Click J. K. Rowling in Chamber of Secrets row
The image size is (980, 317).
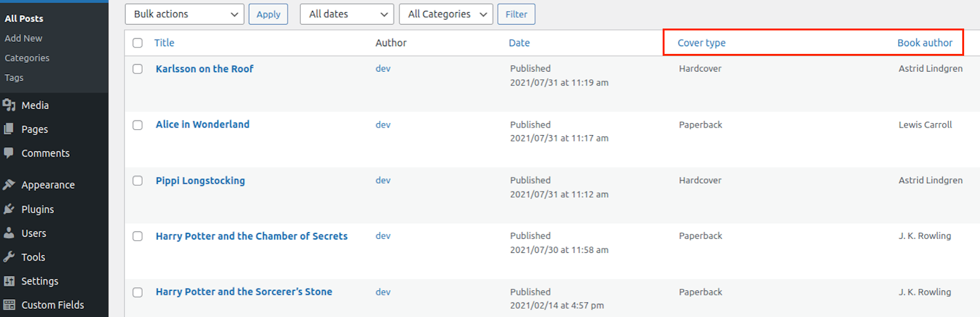tap(925, 236)
